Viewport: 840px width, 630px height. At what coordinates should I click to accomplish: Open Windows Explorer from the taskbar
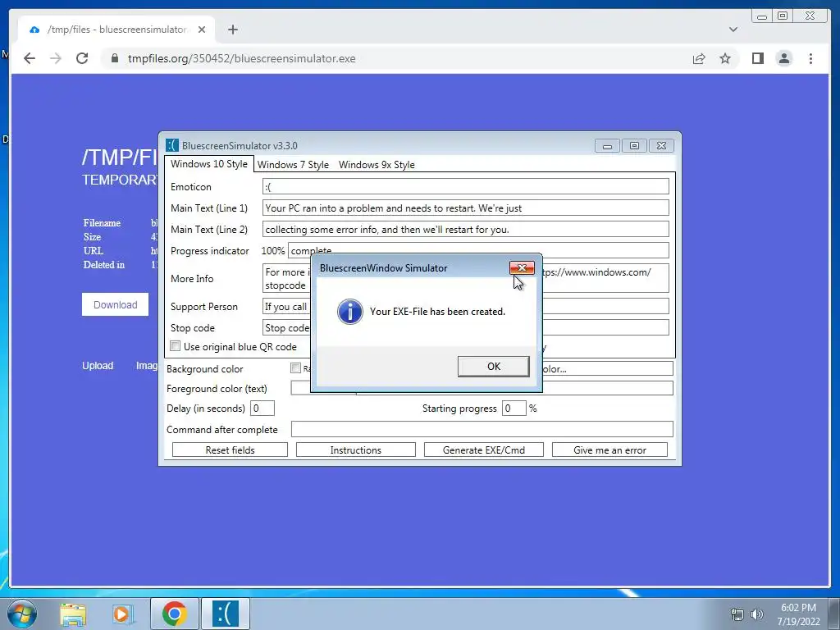coord(73,614)
